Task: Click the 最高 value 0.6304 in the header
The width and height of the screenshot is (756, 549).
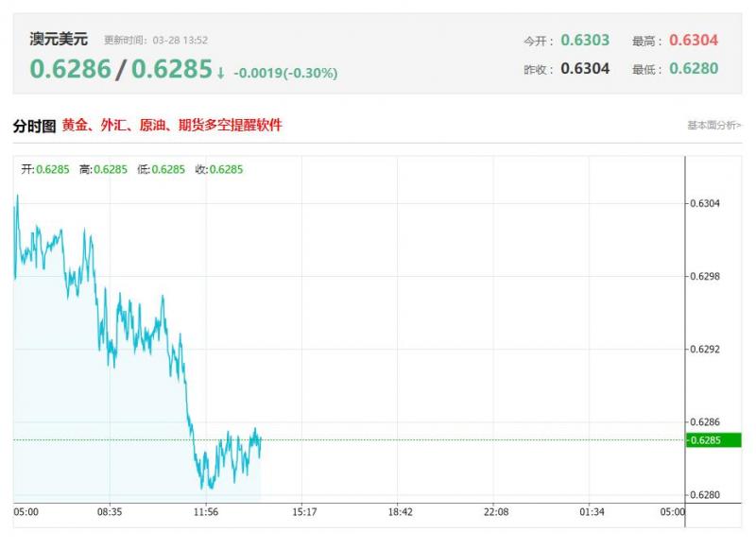Action: coord(694,40)
